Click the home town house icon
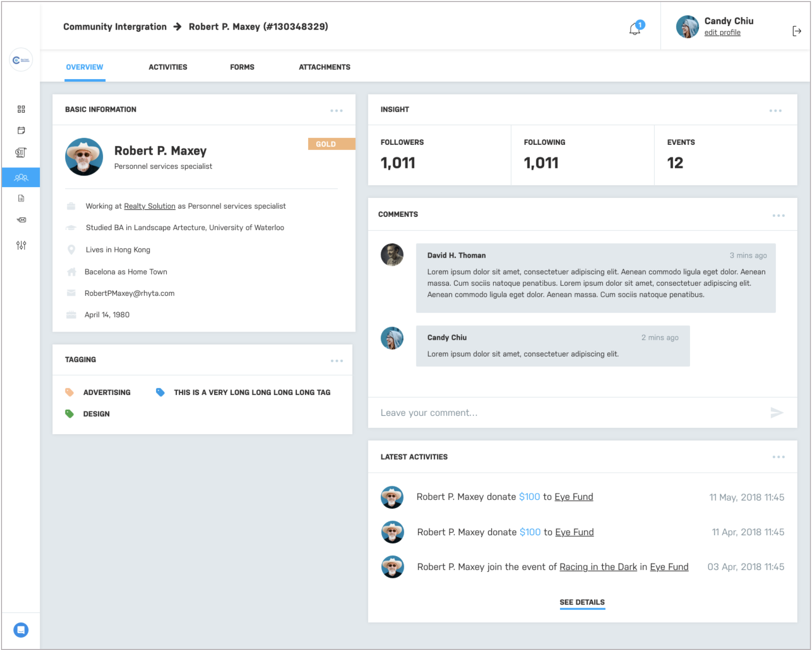 (x=71, y=271)
